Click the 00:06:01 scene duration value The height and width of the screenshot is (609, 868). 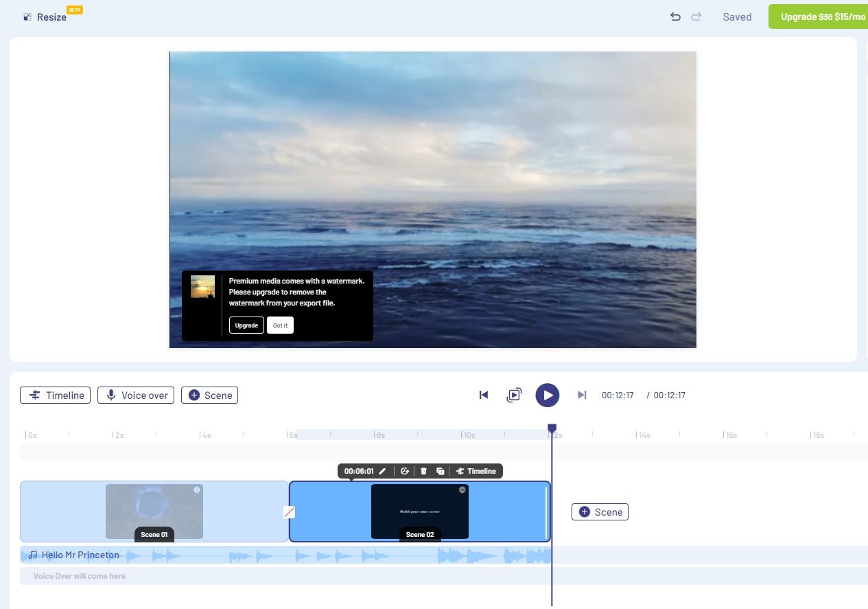click(x=359, y=471)
